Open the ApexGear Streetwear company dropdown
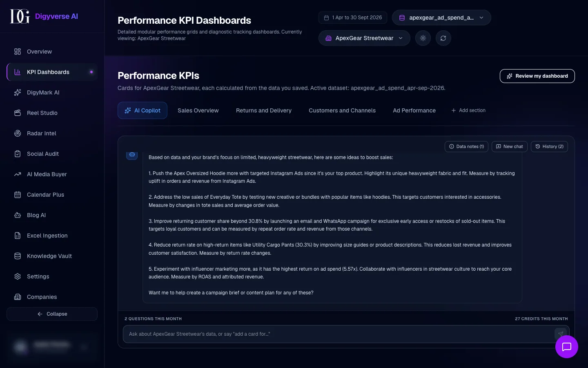This screenshot has width=588, height=368. (x=364, y=38)
